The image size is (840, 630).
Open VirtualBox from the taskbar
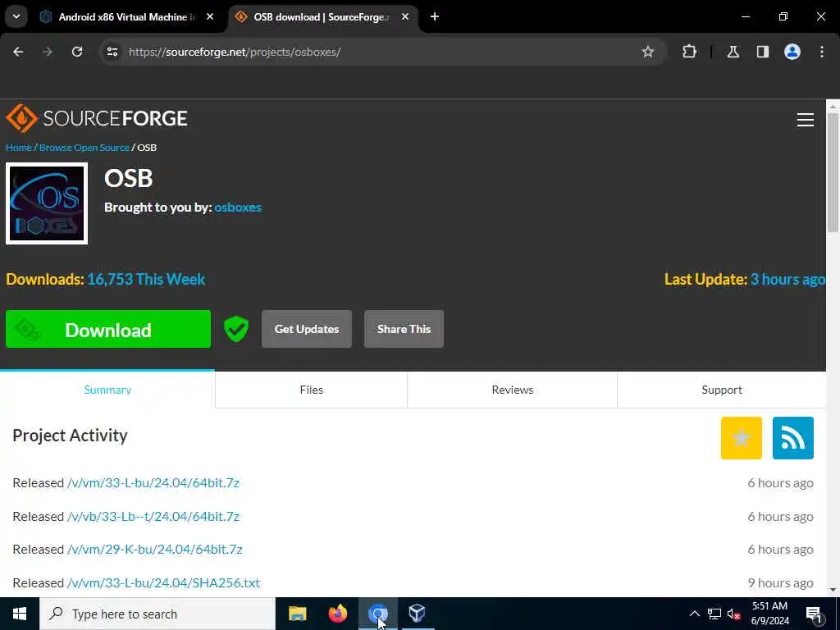tap(417, 614)
